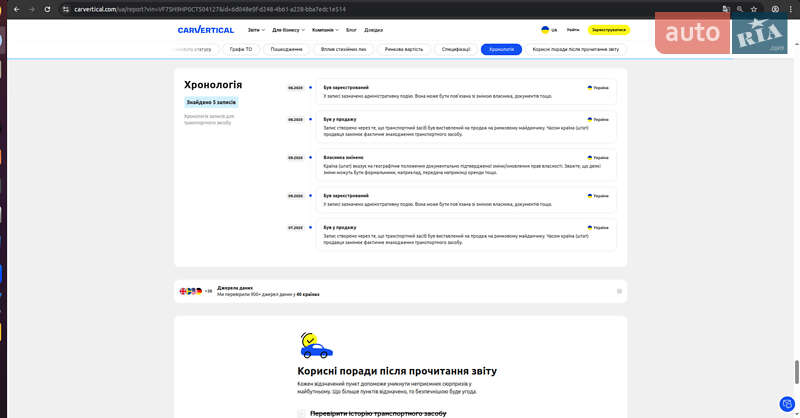
Task: Open the Специфікації tab
Action: point(456,49)
